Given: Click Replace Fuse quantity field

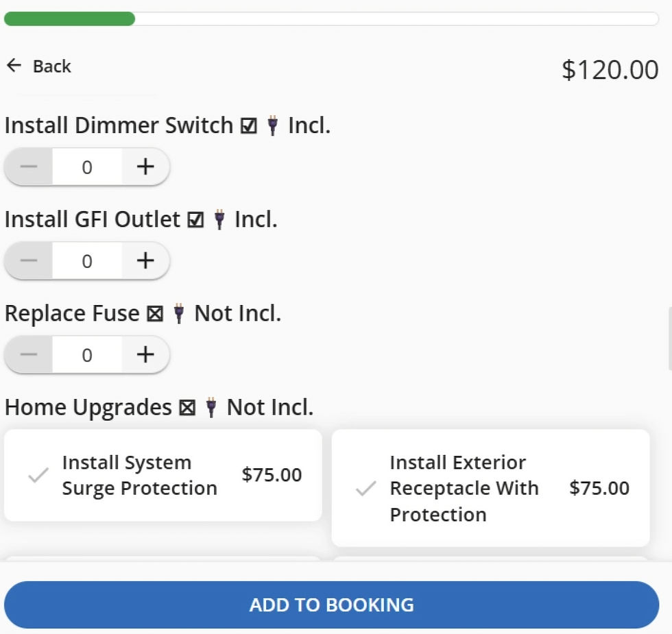Looking at the screenshot, I should 87,354.
